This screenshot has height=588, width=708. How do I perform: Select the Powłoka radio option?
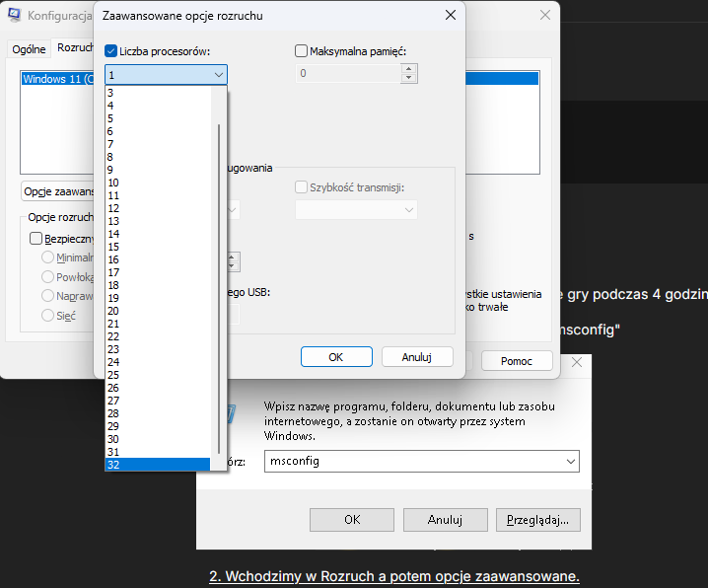click(47, 276)
